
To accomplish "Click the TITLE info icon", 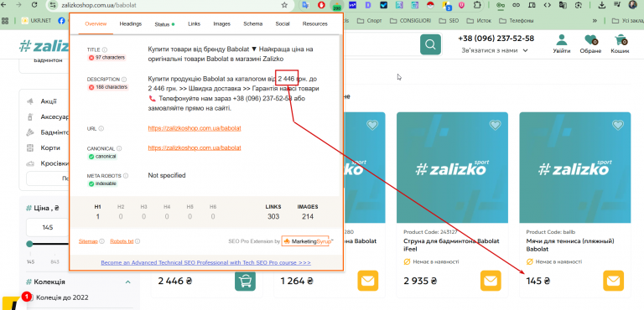I will point(105,49).
